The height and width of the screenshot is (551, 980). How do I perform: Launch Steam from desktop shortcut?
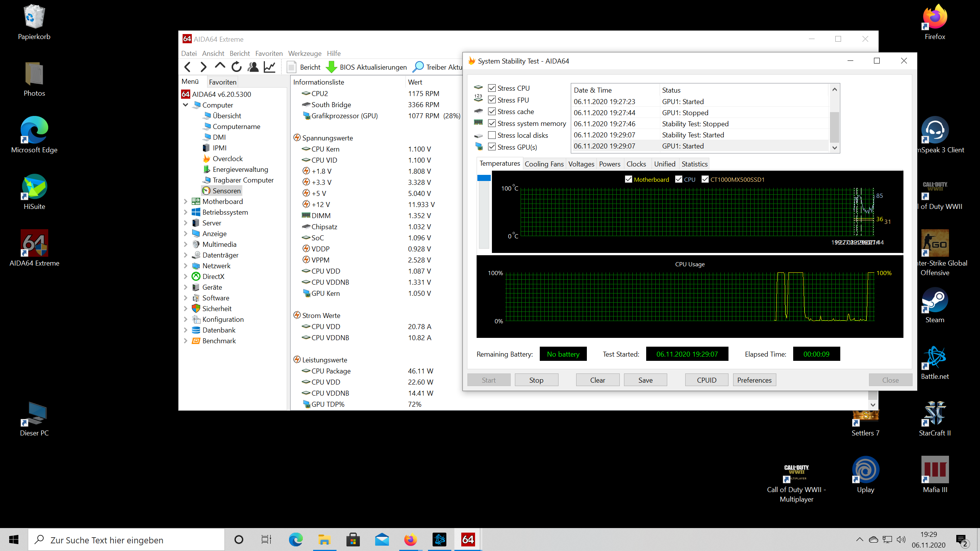click(935, 305)
